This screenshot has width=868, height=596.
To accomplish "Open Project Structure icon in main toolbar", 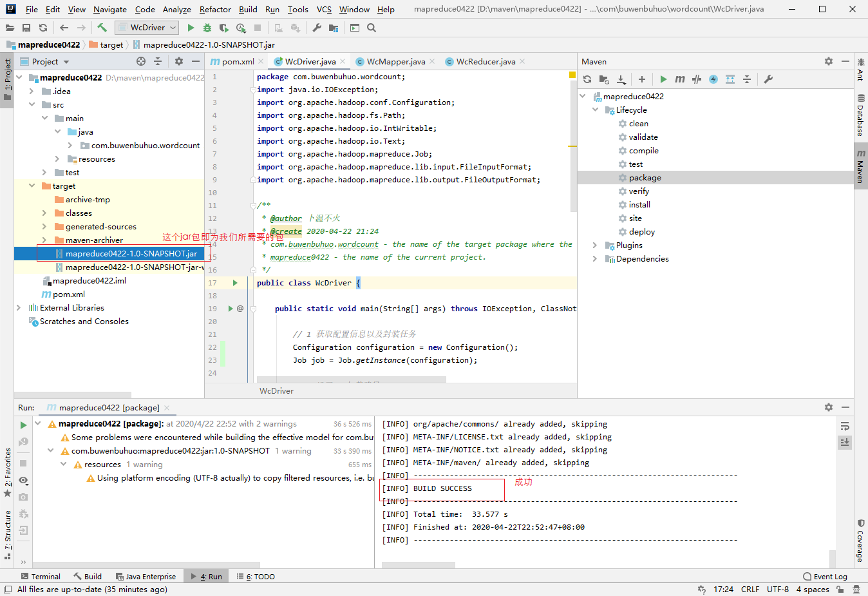I will (x=334, y=28).
